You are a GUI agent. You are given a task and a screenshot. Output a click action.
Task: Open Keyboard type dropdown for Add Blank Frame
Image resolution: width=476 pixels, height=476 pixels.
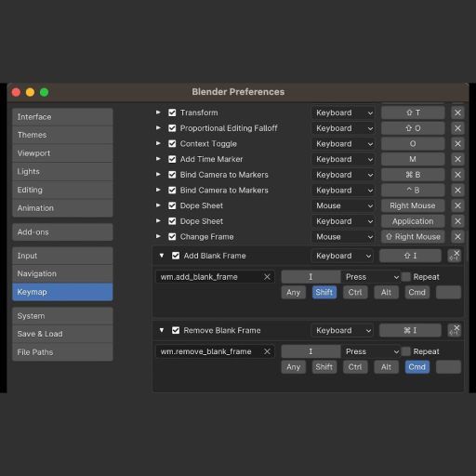(342, 256)
